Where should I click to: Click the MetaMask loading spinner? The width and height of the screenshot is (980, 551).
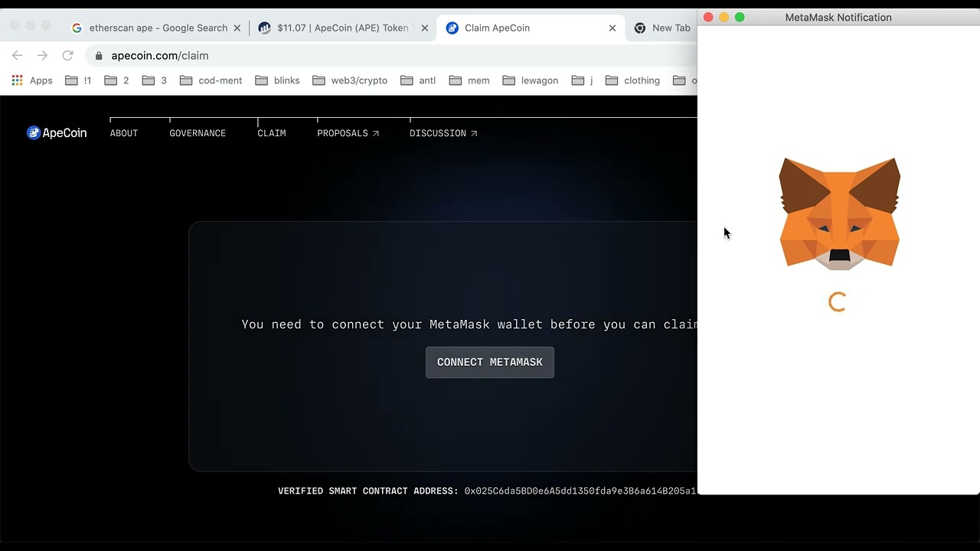[838, 302]
